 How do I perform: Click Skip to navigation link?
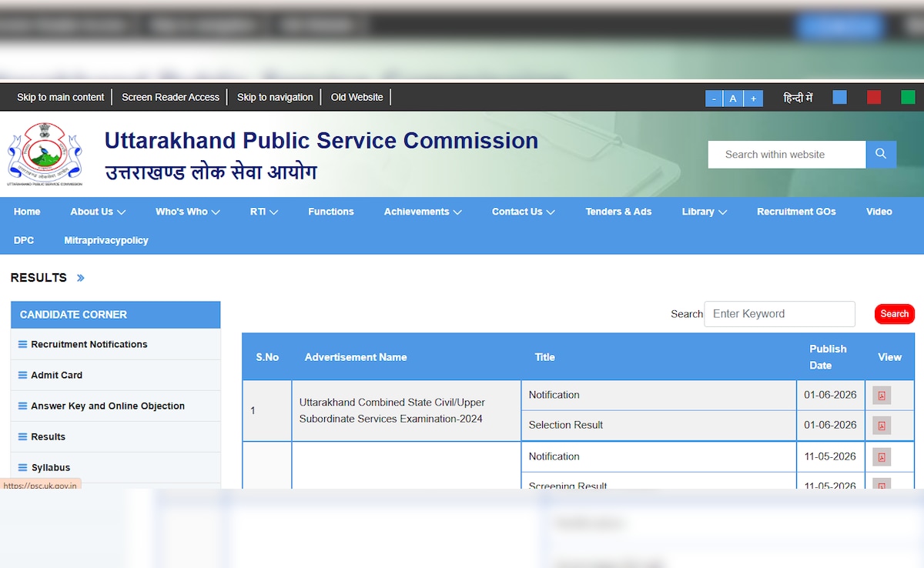pos(275,97)
